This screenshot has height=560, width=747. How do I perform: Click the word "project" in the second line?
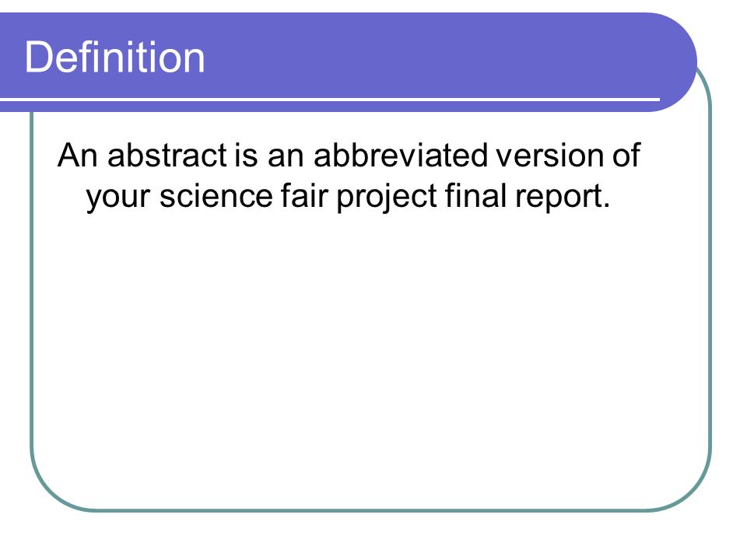click(387, 197)
